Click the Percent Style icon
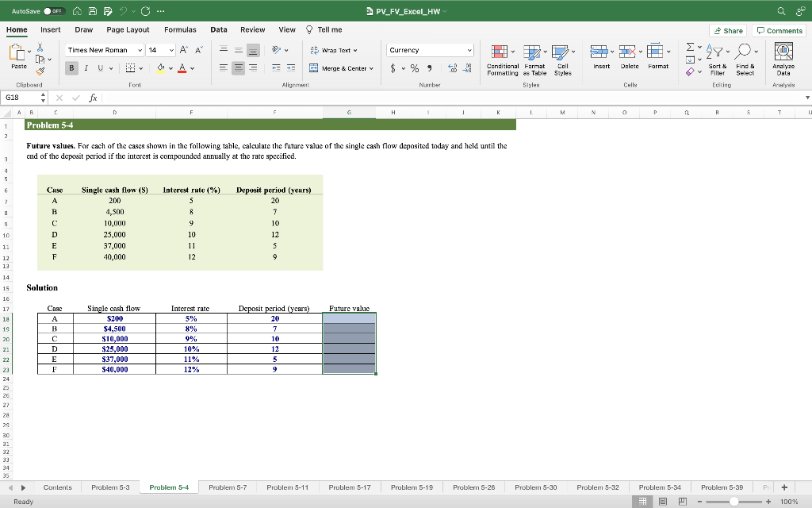812x508 pixels. 414,68
